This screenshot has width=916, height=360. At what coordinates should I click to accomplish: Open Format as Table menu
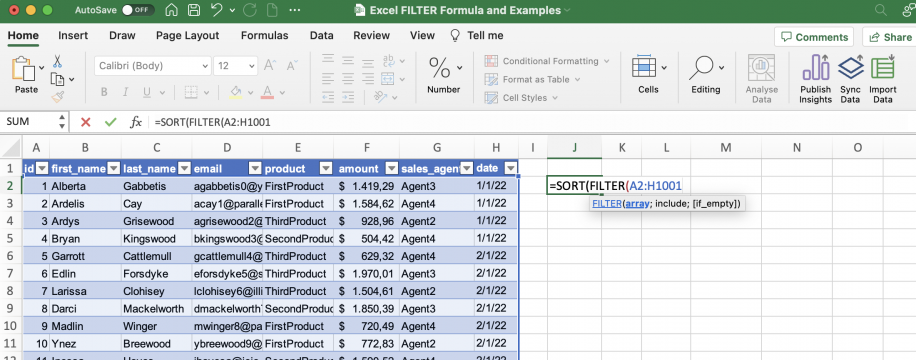point(532,79)
